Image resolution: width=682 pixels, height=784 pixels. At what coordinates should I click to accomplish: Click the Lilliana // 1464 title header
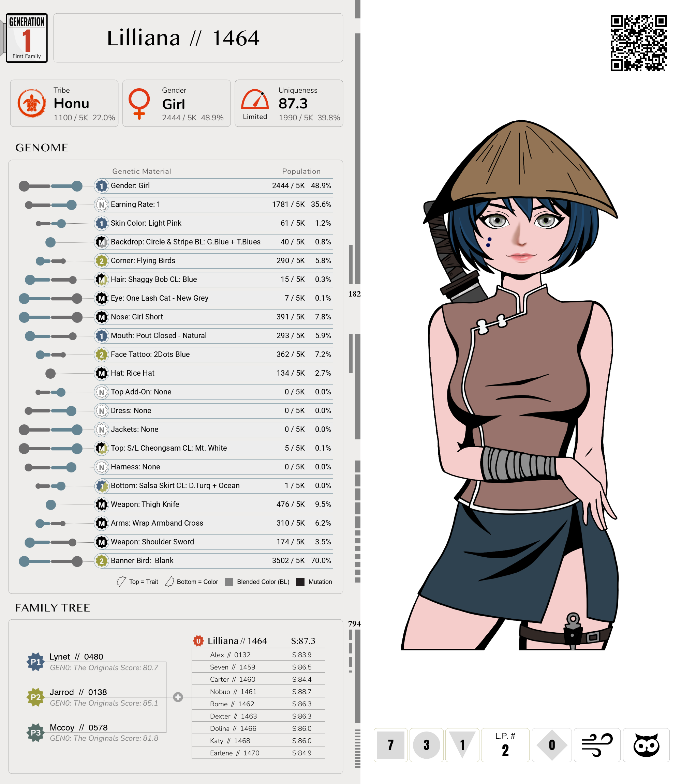198,38
